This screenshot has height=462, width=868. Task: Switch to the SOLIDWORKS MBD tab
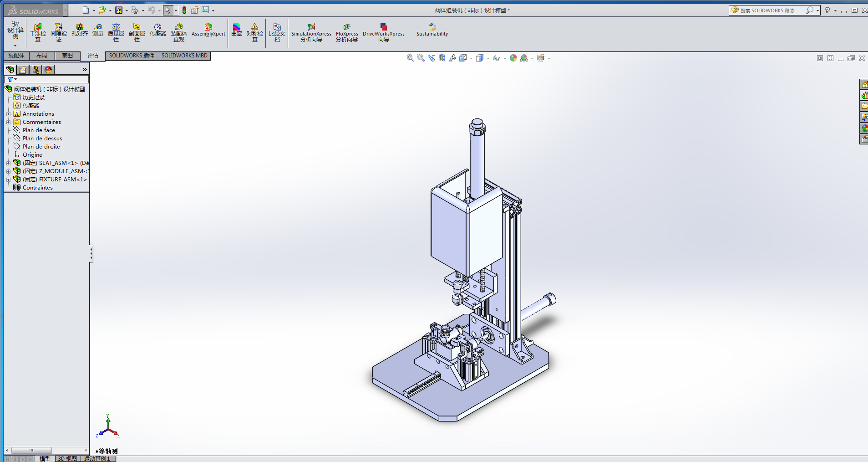point(184,56)
